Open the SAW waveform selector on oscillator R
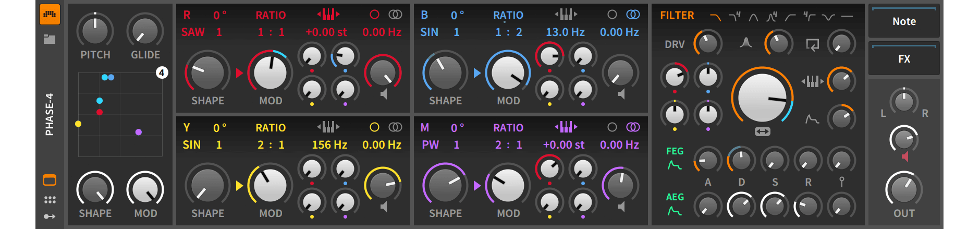This screenshot has width=980, height=229. click(193, 32)
